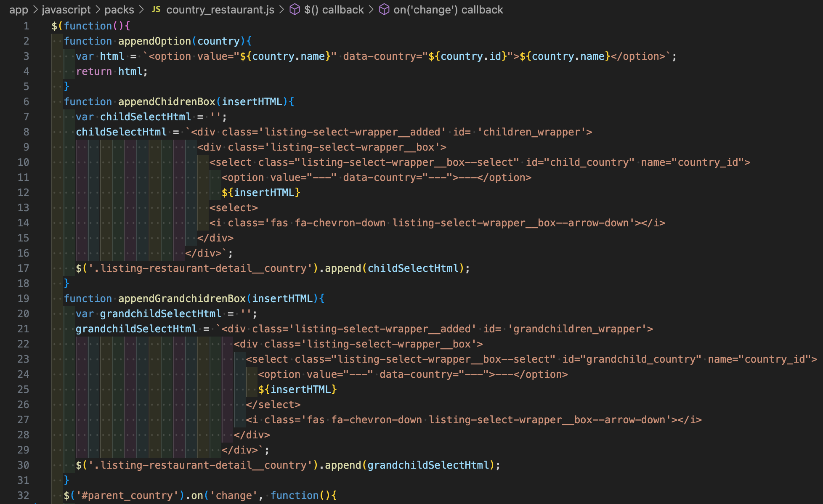Click 'grandchild_country' id on line 23

pyautogui.click(x=641, y=359)
